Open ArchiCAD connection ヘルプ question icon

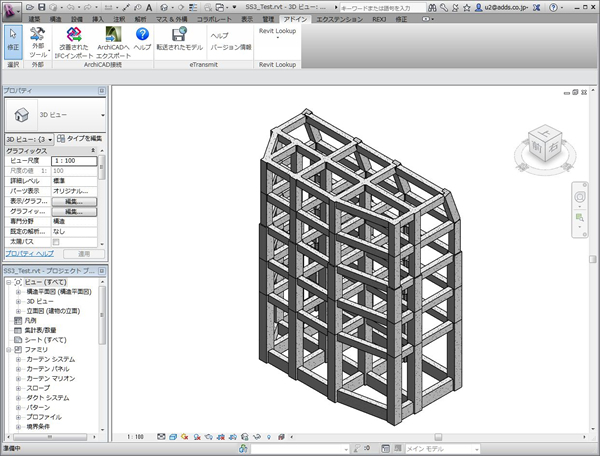pos(142,39)
